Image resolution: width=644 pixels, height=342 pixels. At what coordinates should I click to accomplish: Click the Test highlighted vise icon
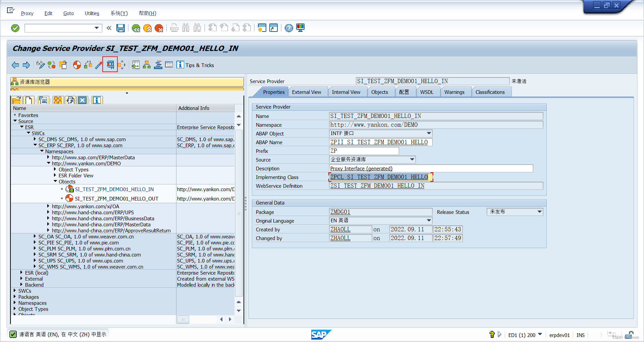tap(110, 64)
